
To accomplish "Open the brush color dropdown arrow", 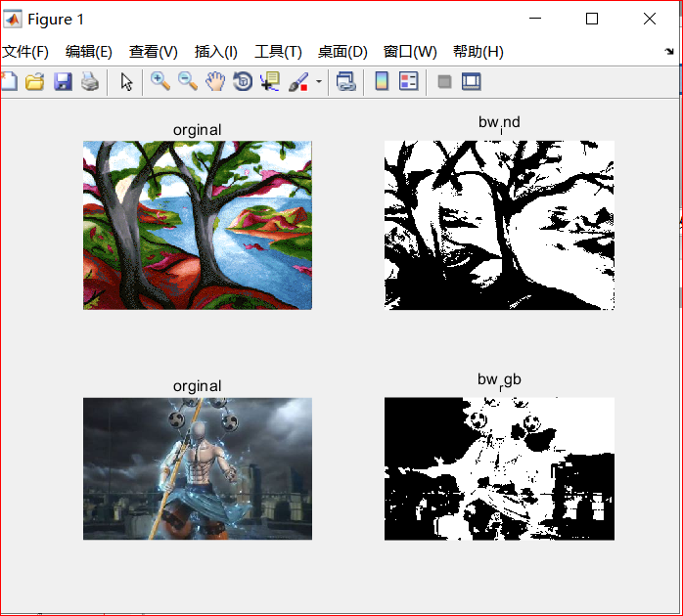I will click(319, 81).
